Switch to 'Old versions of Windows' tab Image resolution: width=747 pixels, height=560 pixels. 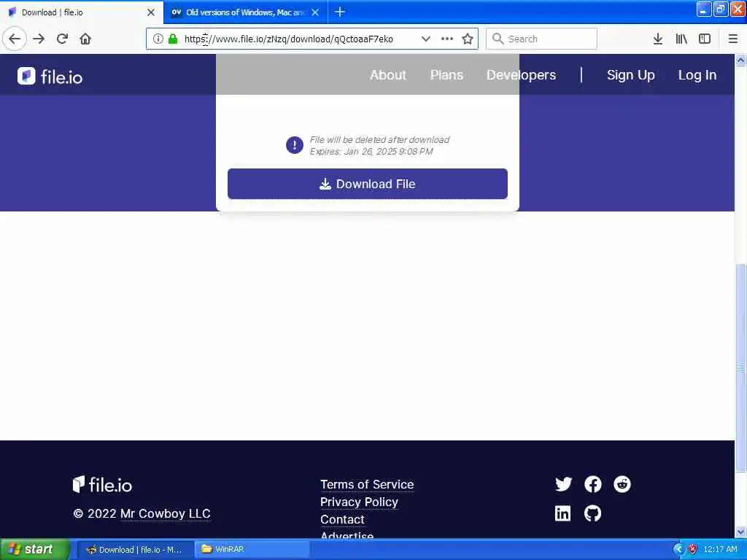tap(245, 12)
